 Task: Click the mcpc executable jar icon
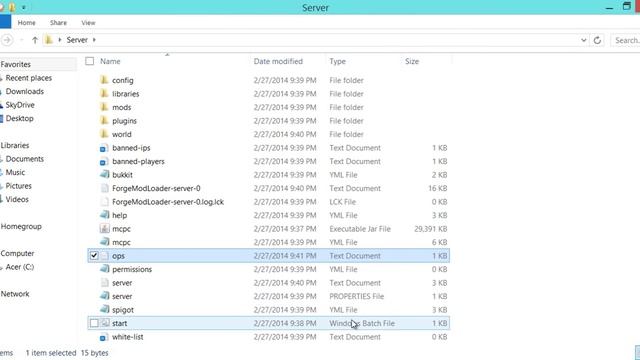(104, 229)
